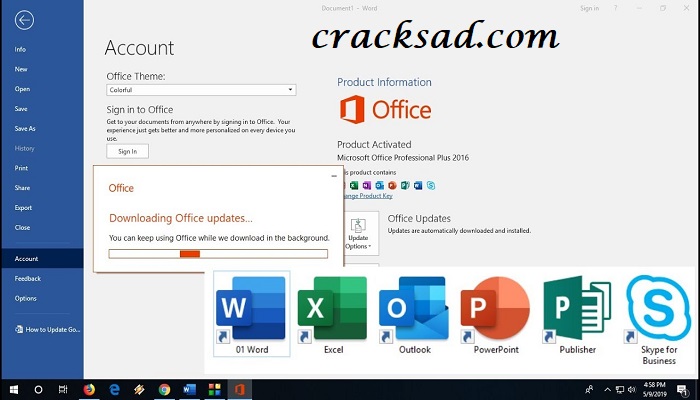
Task: Launch Microsoft Edge from the taskbar
Action: 114,389
